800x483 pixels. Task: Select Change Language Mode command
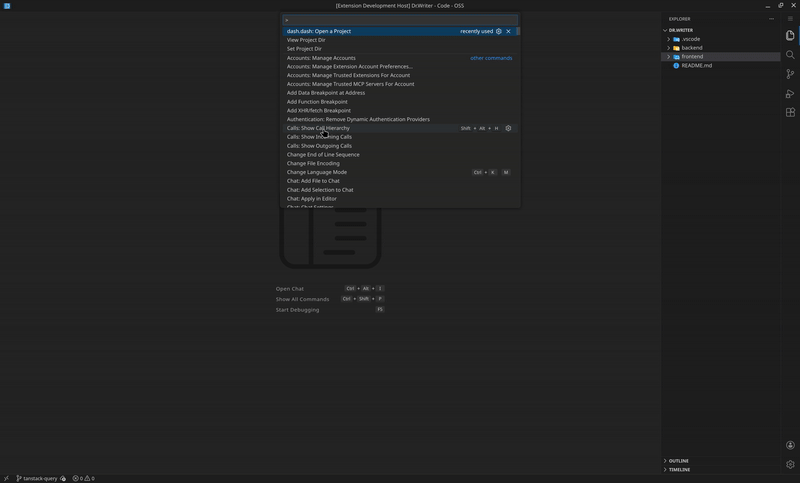400,172
